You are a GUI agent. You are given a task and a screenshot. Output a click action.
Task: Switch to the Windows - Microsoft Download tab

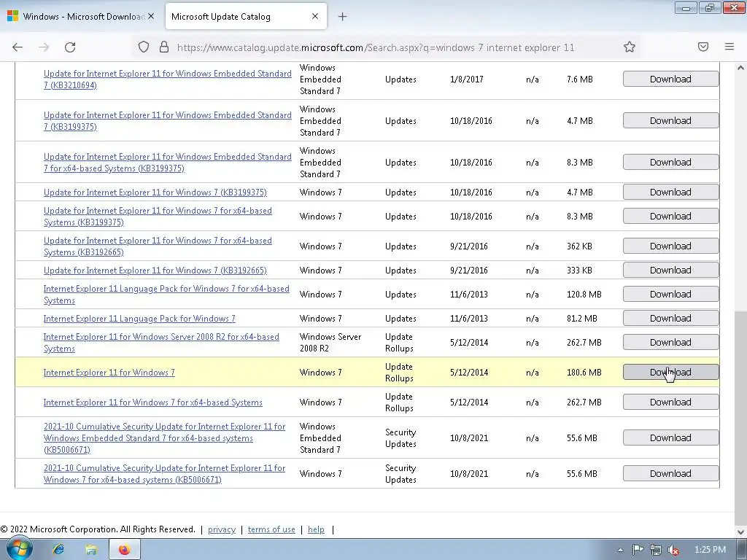[81, 16]
